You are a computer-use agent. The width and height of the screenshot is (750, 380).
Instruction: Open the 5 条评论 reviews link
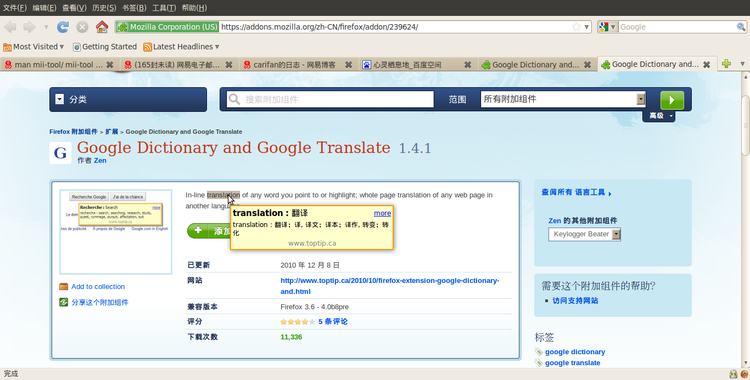(333, 322)
